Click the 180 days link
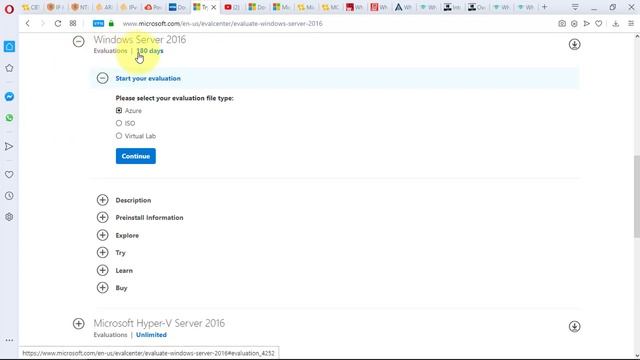640x360 pixels. (x=150, y=51)
